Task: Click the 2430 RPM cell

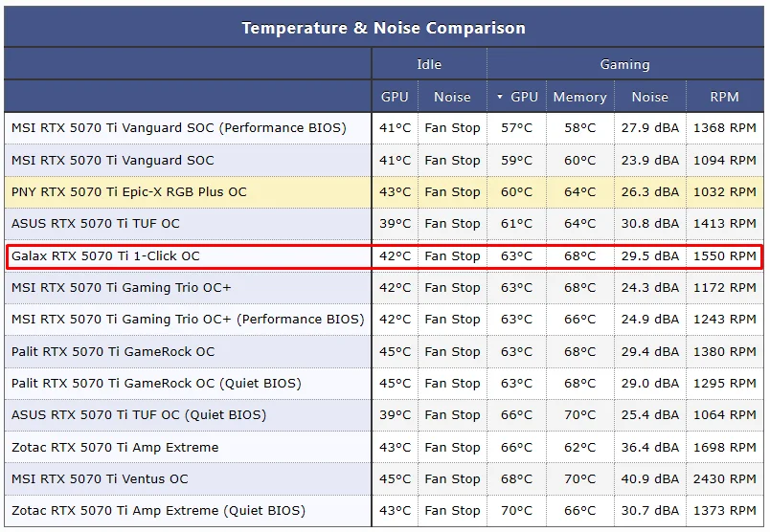Action: click(x=724, y=479)
